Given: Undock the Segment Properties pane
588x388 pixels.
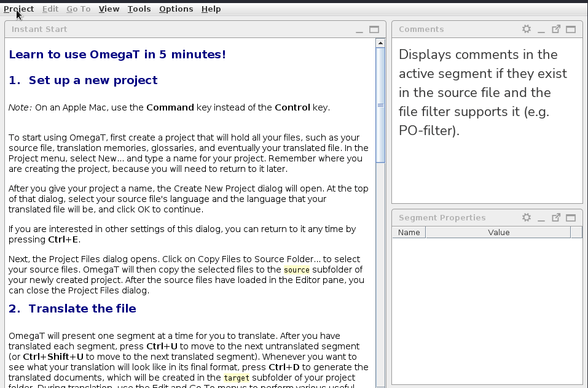Looking at the screenshot, I should [x=556, y=217].
